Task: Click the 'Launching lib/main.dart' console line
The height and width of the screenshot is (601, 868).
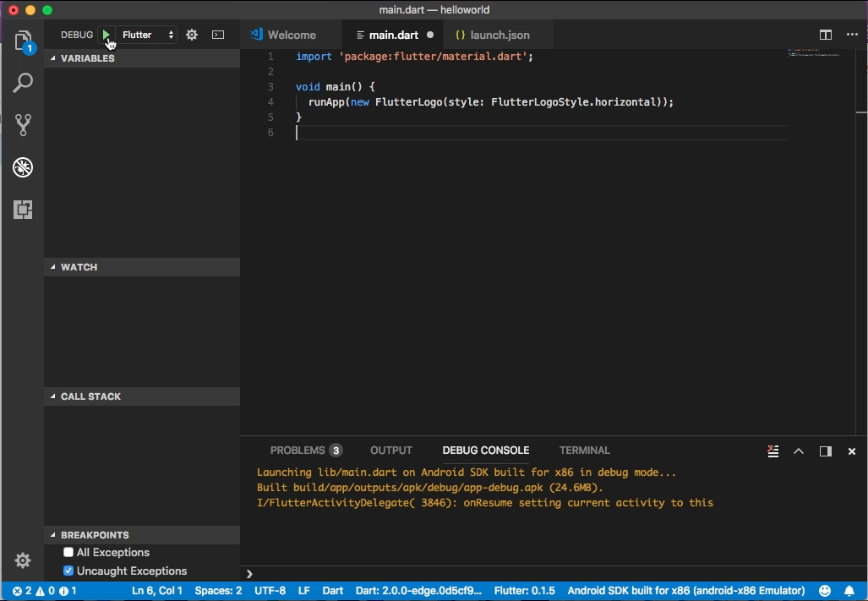Action: tap(466, 472)
